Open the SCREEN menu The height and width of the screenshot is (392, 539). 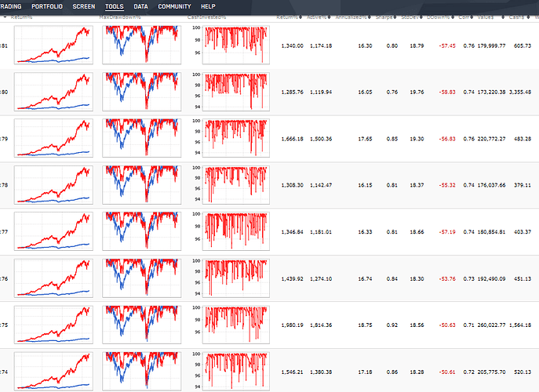point(84,6)
